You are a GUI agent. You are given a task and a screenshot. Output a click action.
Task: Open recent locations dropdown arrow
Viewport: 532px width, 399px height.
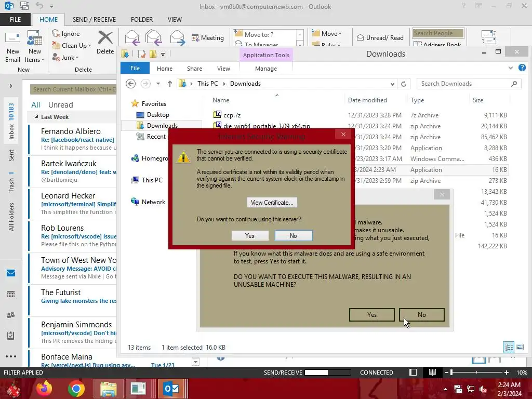pyautogui.click(x=158, y=84)
